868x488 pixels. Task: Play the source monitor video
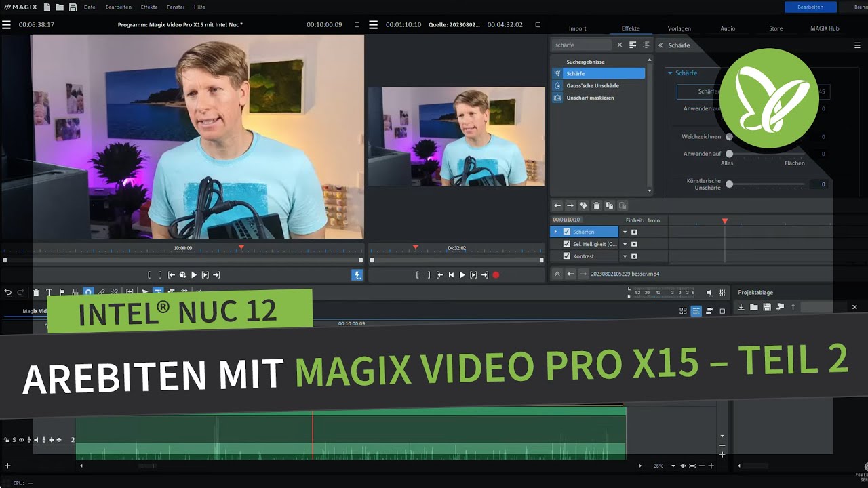[x=462, y=275]
